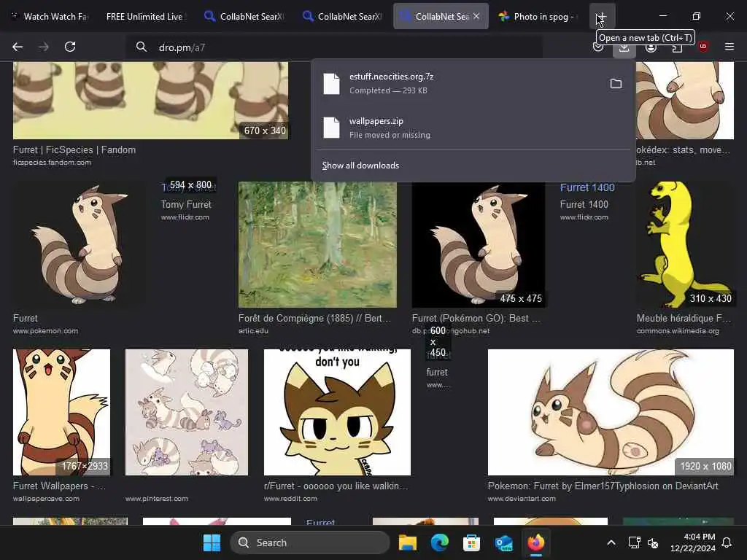Launch Microsoft Edge from the taskbar

tap(440, 542)
